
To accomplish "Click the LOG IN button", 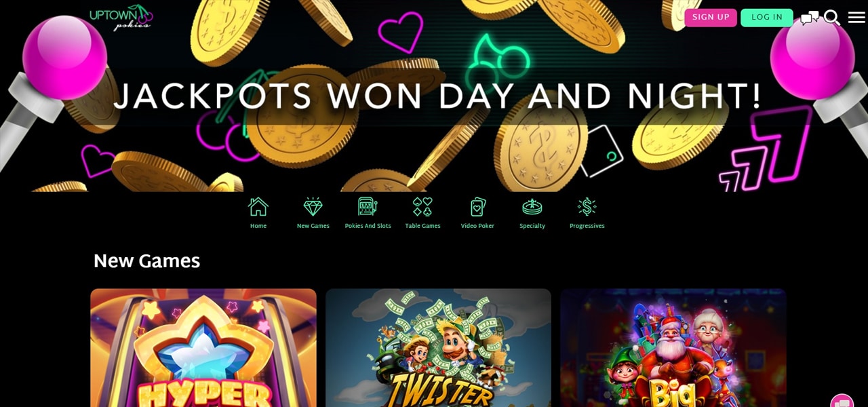I will click(x=767, y=18).
